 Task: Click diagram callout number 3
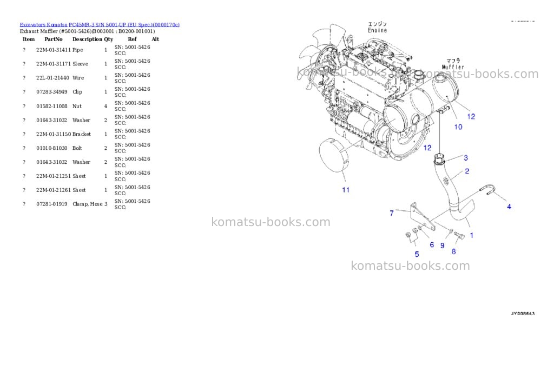tap(466, 158)
